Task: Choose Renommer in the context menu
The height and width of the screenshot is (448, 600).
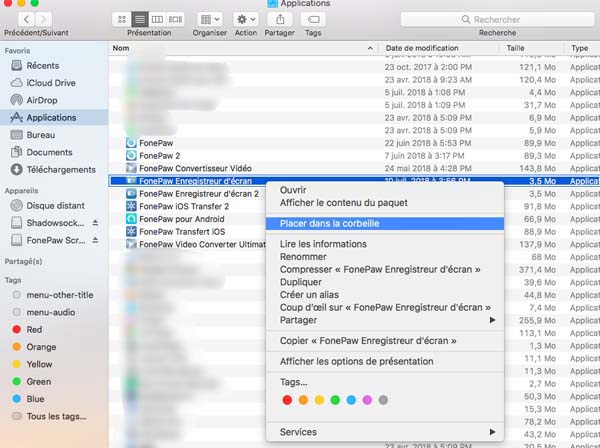Action: pos(385,257)
